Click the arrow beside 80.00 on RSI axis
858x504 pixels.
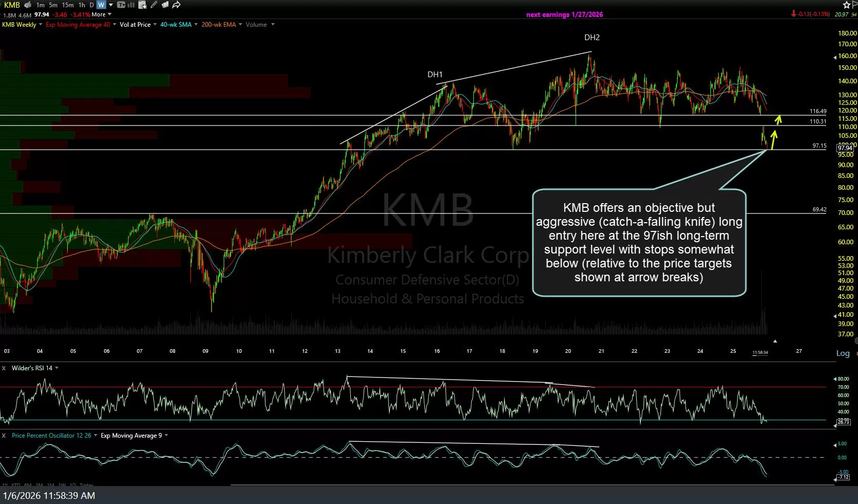pyautogui.click(x=835, y=379)
